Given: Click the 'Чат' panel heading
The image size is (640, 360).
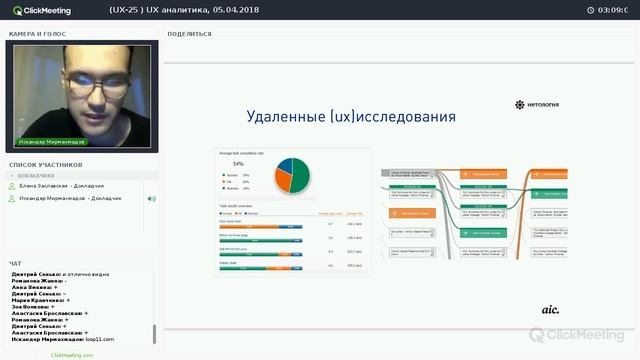Looking at the screenshot, I should [15, 264].
